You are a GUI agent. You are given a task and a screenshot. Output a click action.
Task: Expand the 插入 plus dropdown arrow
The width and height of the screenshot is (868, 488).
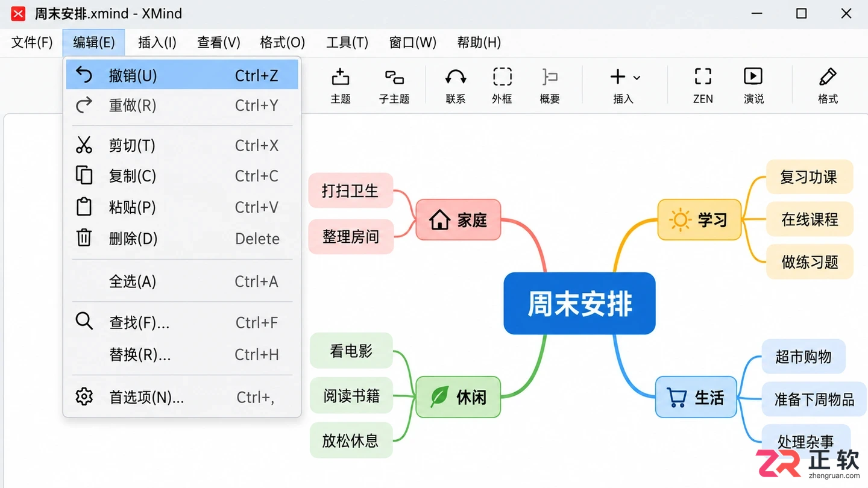coord(637,78)
